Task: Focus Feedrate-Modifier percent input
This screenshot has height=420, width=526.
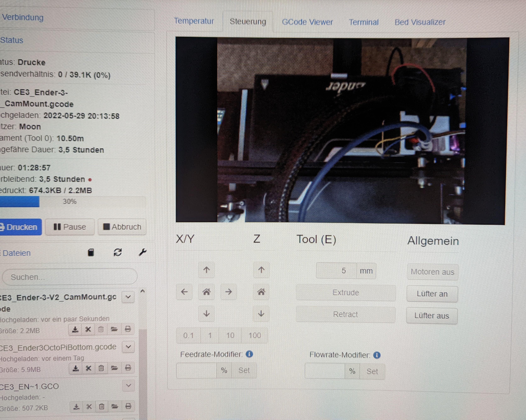Action: click(196, 370)
